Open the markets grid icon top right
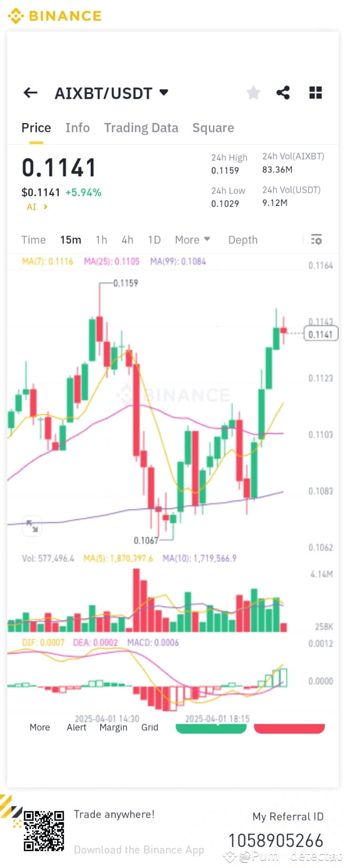This screenshot has height=868, width=346. pos(315,92)
